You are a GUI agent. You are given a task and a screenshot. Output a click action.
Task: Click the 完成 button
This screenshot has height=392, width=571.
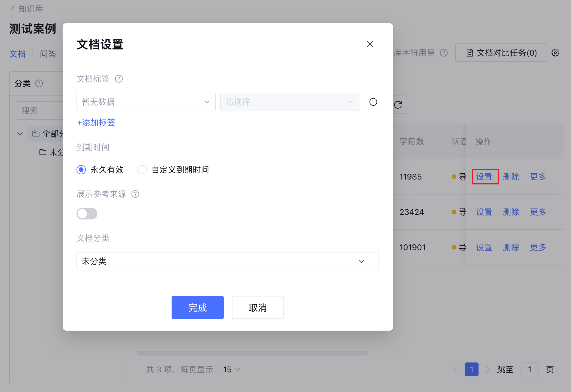tap(197, 307)
